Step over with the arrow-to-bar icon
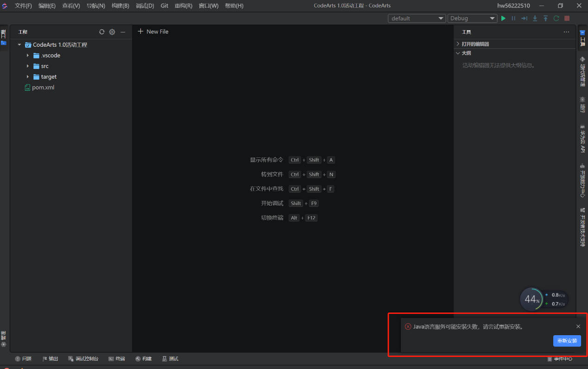This screenshot has height=369, width=588. tap(524, 19)
